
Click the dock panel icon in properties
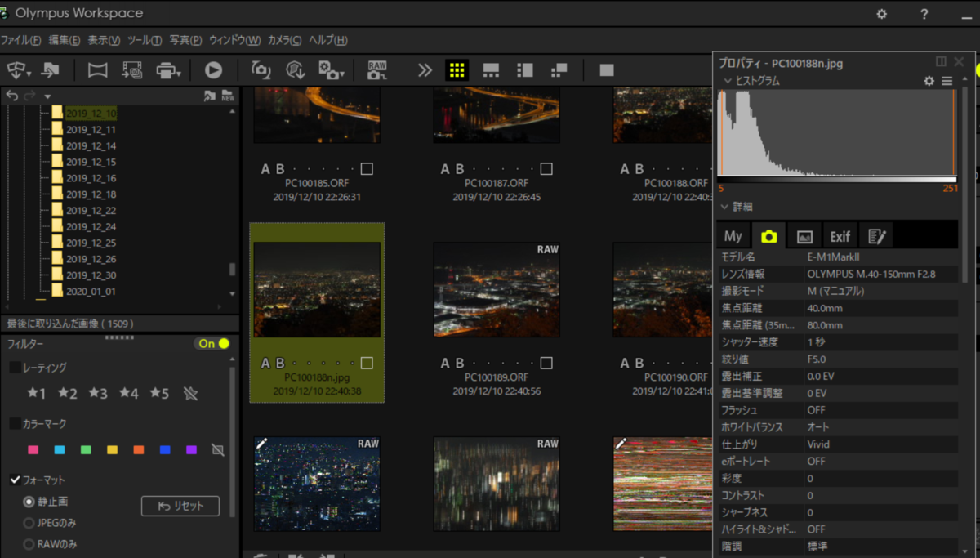941,61
